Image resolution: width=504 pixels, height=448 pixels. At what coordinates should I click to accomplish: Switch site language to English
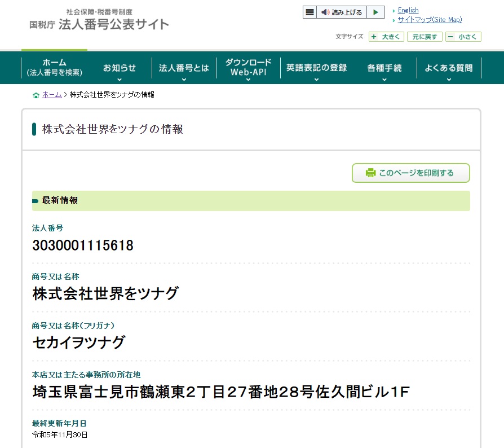[x=408, y=10]
